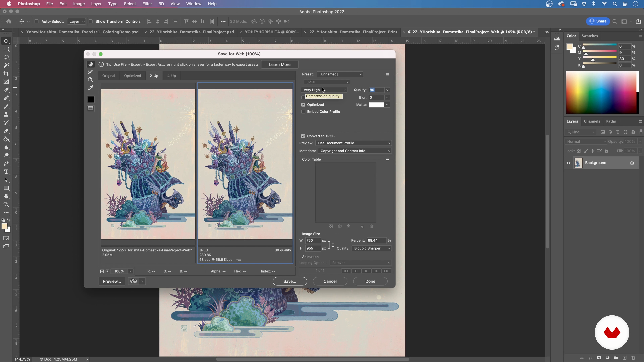Click the Share button
The height and width of the screenshot is (362, 644).
pos(598,21)
